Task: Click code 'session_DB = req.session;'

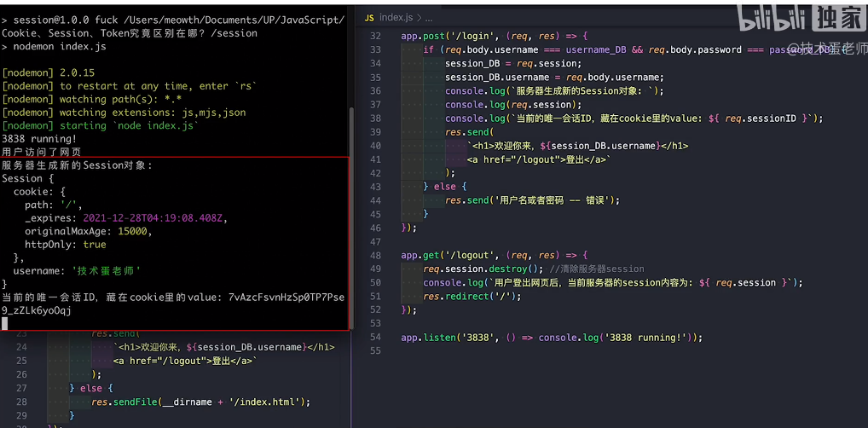Action: tap(513, 64)
